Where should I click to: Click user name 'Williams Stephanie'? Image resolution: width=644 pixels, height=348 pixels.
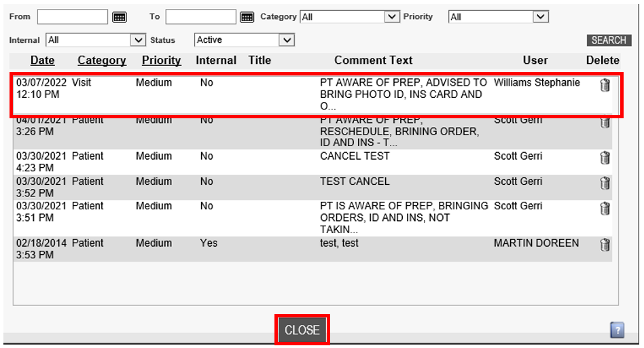coord(537,83)
